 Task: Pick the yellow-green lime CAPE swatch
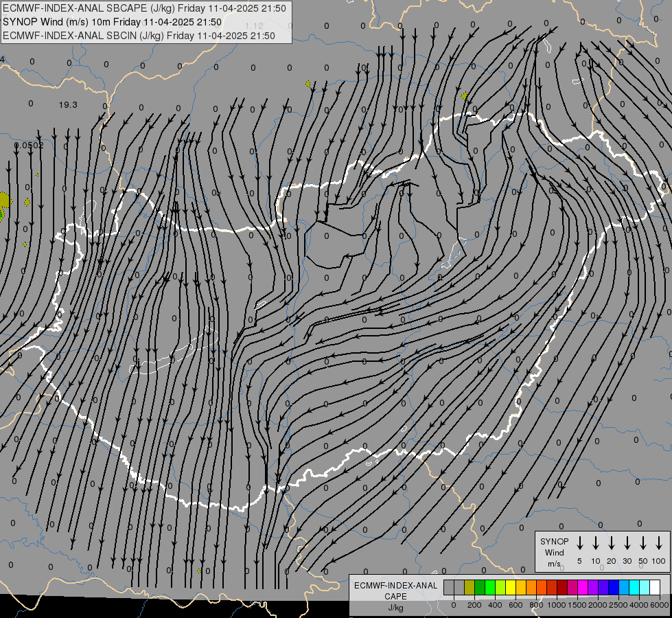click(500, 587)
